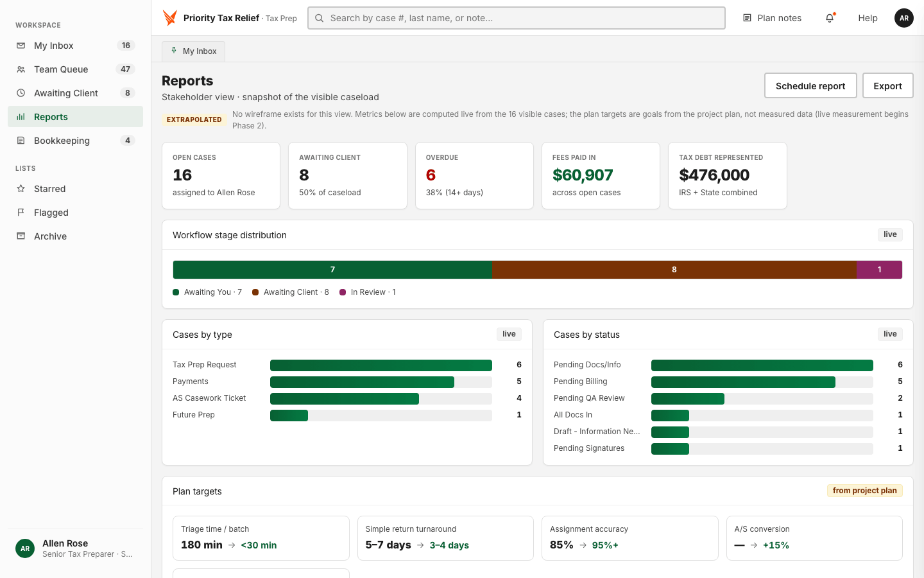This screenshot has width=924, height=578.
Task: Click the Open Cases metric card
Action: pyautogui.click(x=221, y=175)
